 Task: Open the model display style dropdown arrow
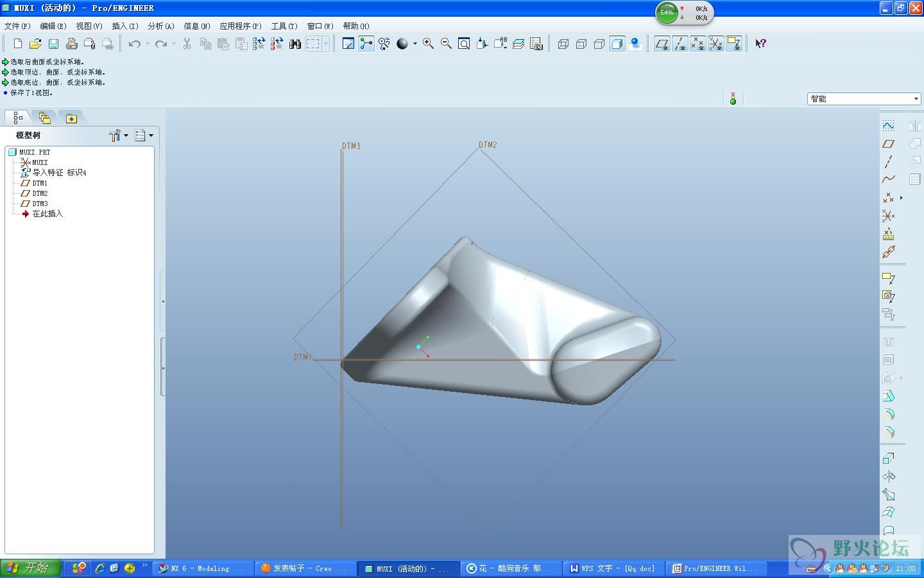point(415,44)
